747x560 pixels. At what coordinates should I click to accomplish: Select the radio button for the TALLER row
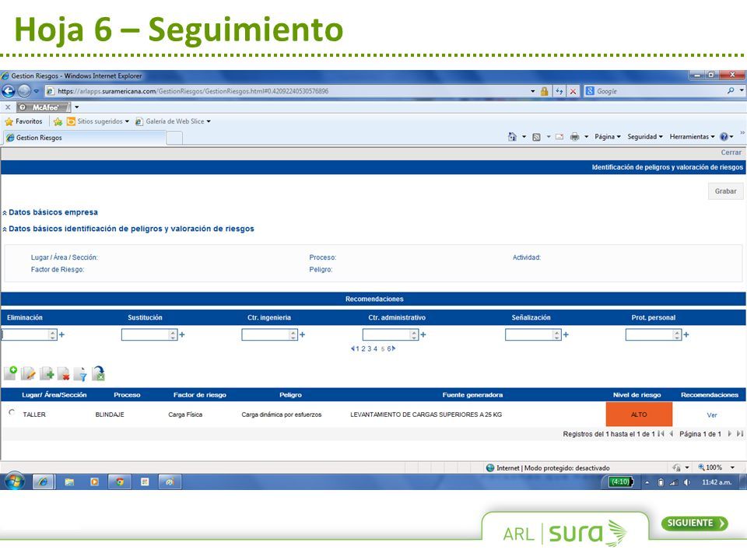click(x=12, y=412)
